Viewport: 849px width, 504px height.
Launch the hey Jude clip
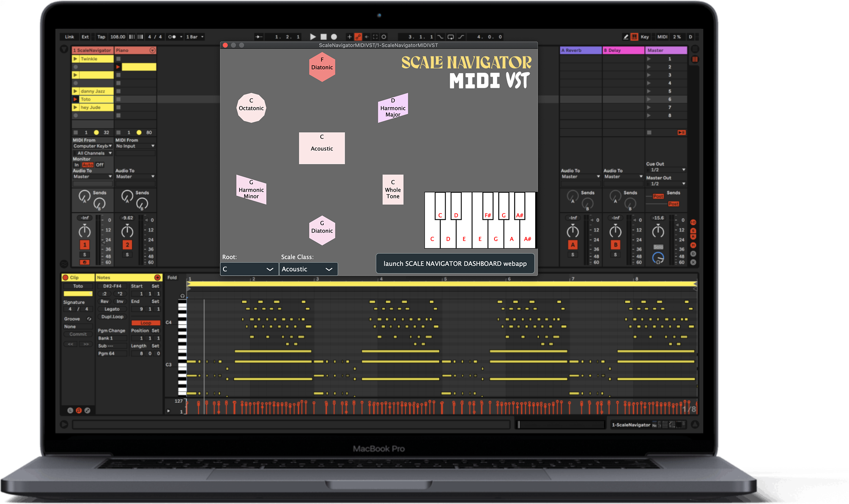(75, 107)
